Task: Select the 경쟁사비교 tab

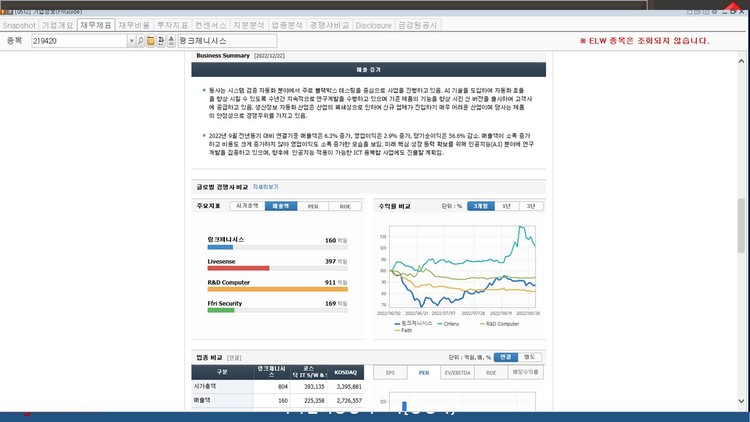Action: coord(329,25)
